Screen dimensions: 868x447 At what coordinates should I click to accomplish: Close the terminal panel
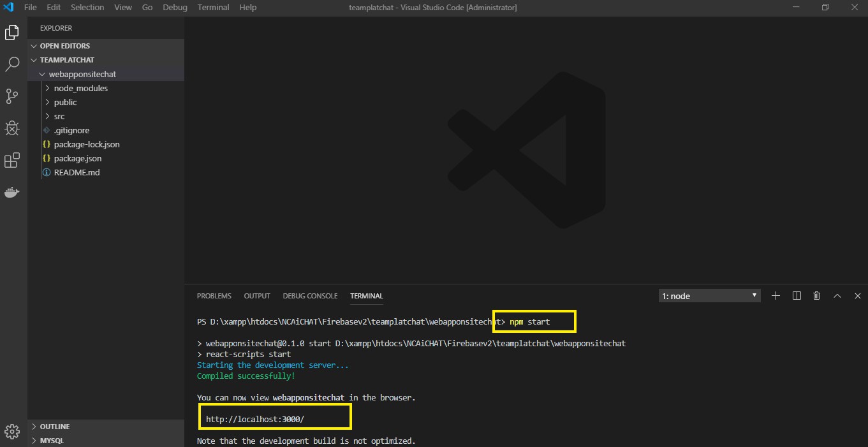tap(858, 296)
